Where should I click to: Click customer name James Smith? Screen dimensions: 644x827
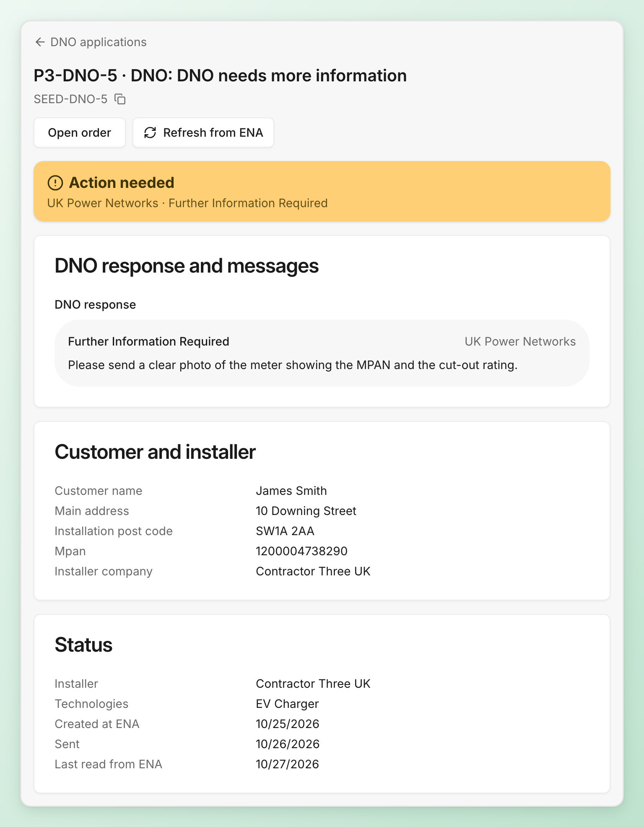291,491
